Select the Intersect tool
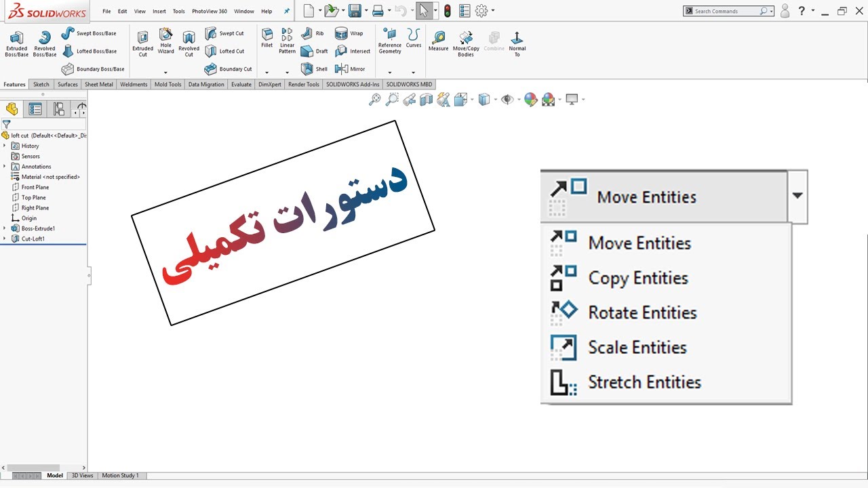This screenshot has height=488, width=868. tap(353, 51)
